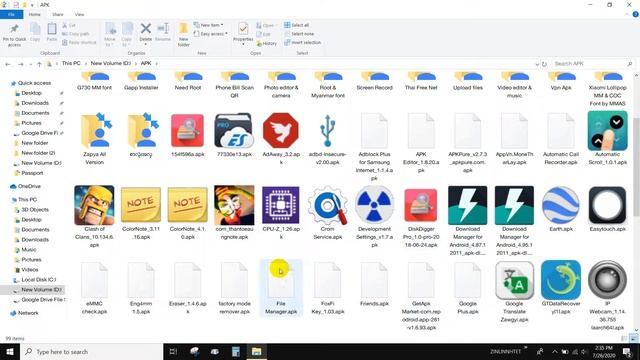Viewport: 640px width, 360px height.
Task: Select the File Manager.apk file
Action: pos(281,287)
